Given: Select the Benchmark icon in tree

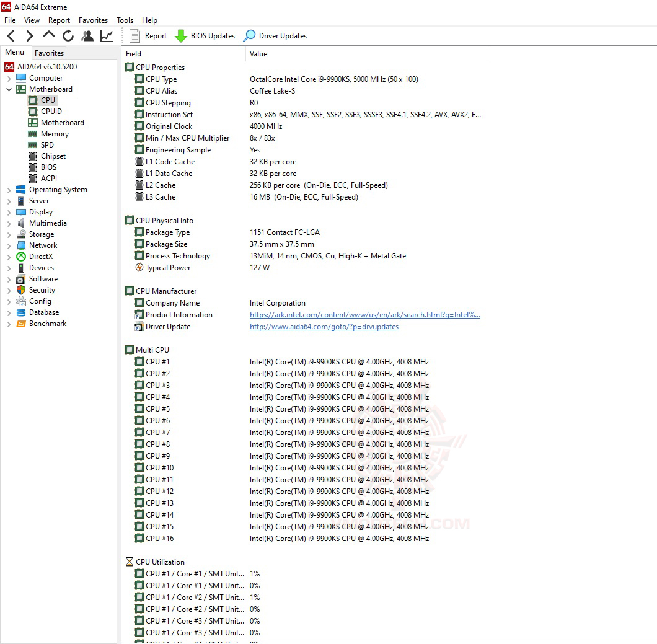Looking at the screenshot, I should click(21, 324).
